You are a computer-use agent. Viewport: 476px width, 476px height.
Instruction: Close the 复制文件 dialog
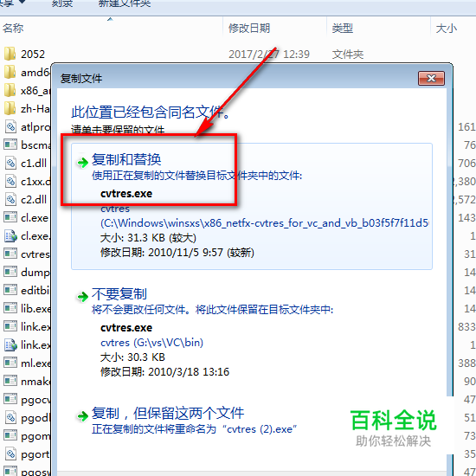tap(431, 78)
